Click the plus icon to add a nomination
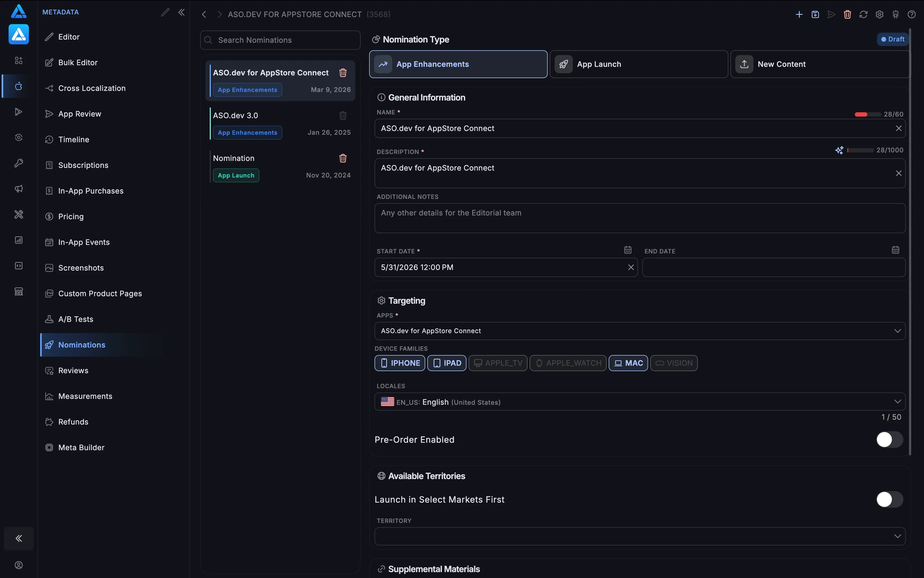This screenshot has height=578, width=924. tap(799, 14)
